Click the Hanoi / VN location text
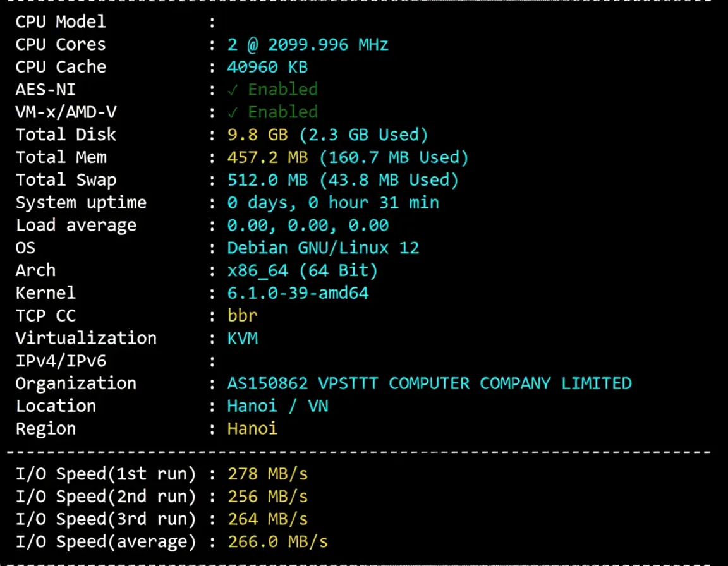 [277, 406]
